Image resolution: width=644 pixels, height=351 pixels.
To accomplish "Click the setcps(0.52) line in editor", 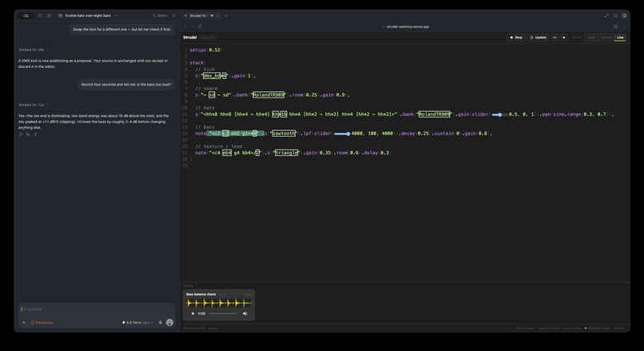I will [x=205, y=50].
